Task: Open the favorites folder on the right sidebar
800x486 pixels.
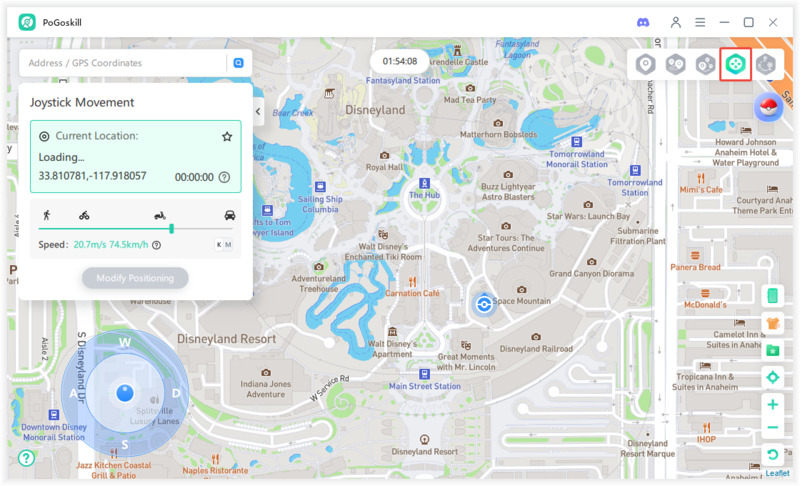Action: 772,350
